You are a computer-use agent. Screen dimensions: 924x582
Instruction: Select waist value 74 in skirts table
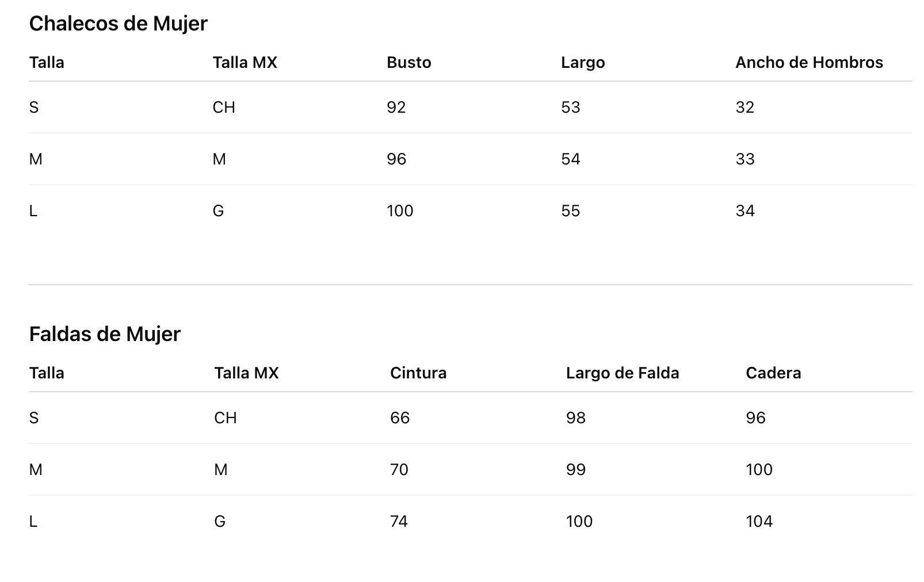[x=399, y=521]
